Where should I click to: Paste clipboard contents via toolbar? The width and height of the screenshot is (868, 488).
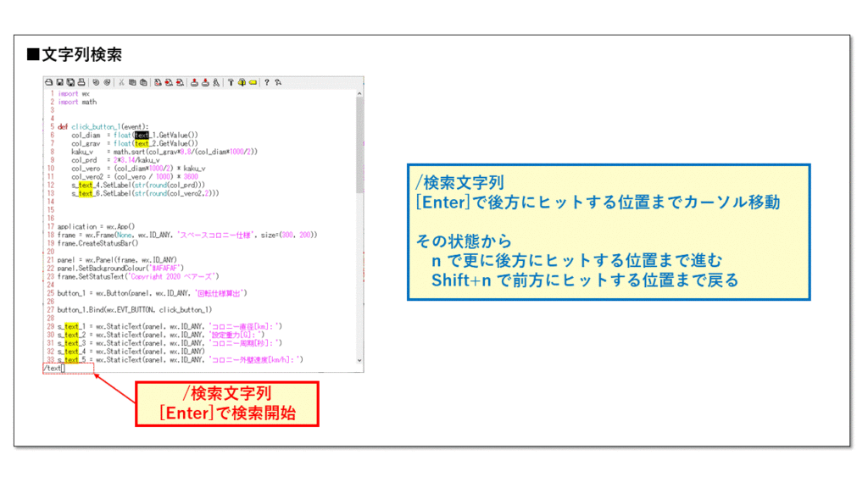143,81
